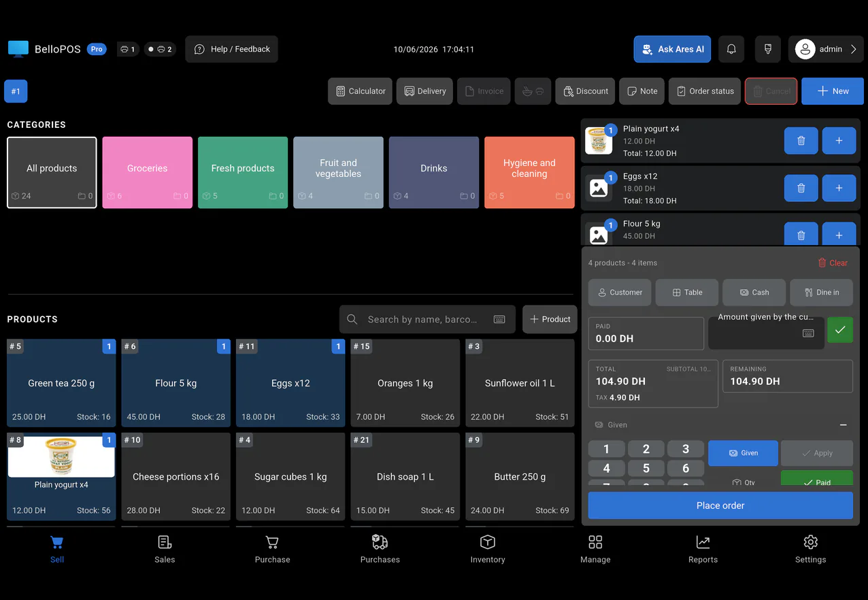Clear the cart with the red Clear link
868x600 pixels.
833,263
